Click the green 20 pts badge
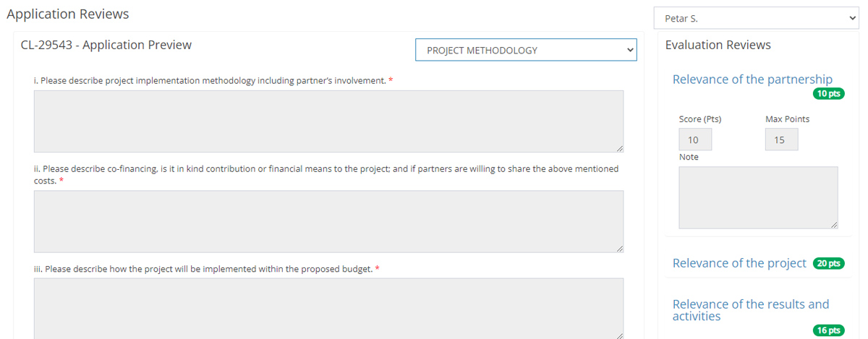 coord(828,263)
